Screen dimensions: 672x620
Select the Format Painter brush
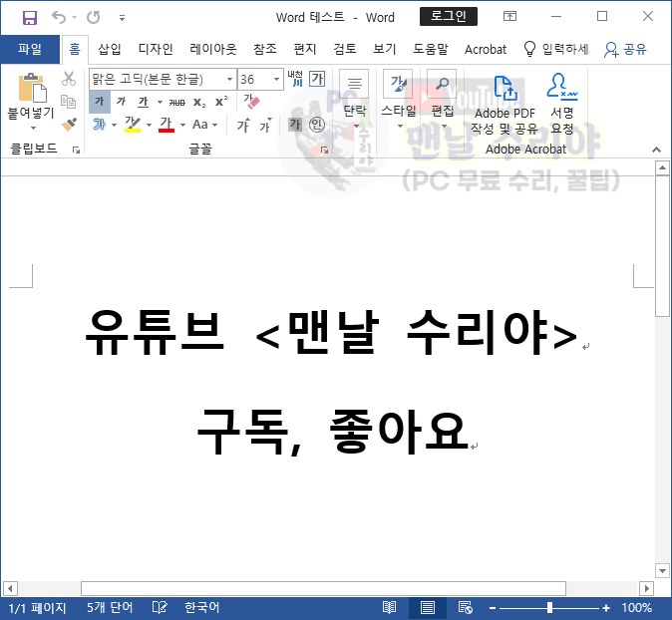69,125
